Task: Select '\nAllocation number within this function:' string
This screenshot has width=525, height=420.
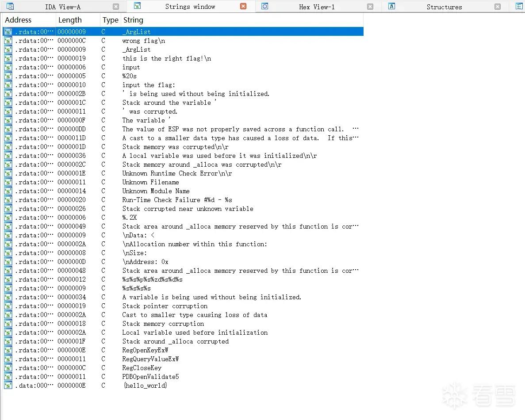Action: point(195,244)
